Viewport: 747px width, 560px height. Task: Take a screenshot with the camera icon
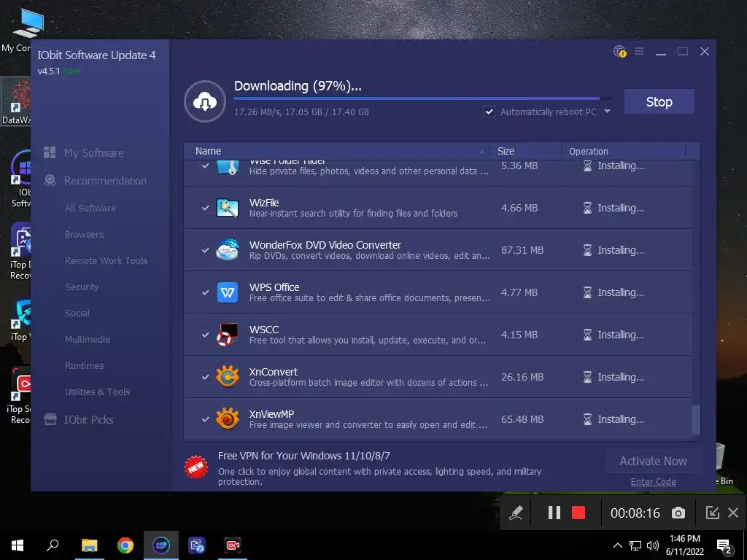click(678, 513)
